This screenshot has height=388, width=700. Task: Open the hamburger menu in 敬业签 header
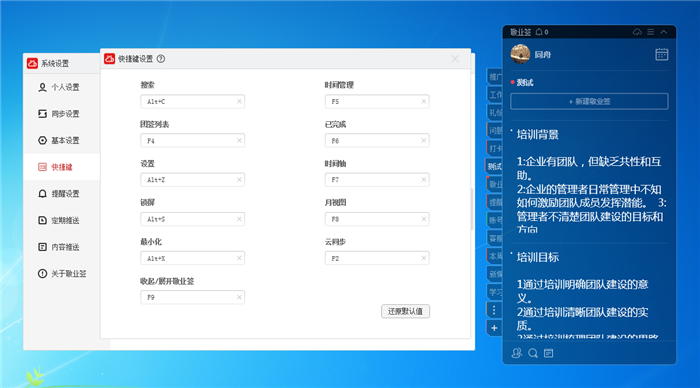pos(651,32)
